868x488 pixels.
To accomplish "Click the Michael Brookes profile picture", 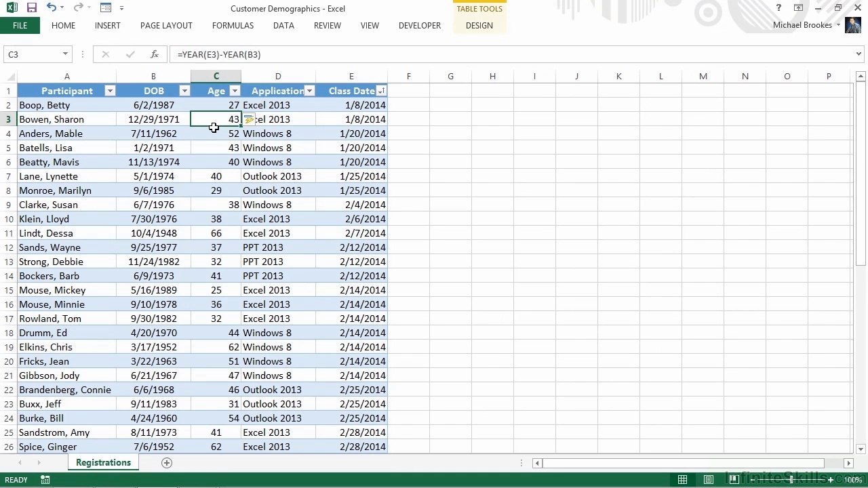I will pyautogui.click(x=853, y=26).
